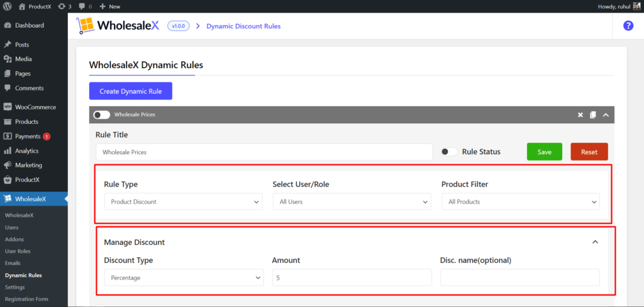Viewport: 644px width, 307px height.
Task: Open the User Roles submenu item
Action: coord(18,251)
